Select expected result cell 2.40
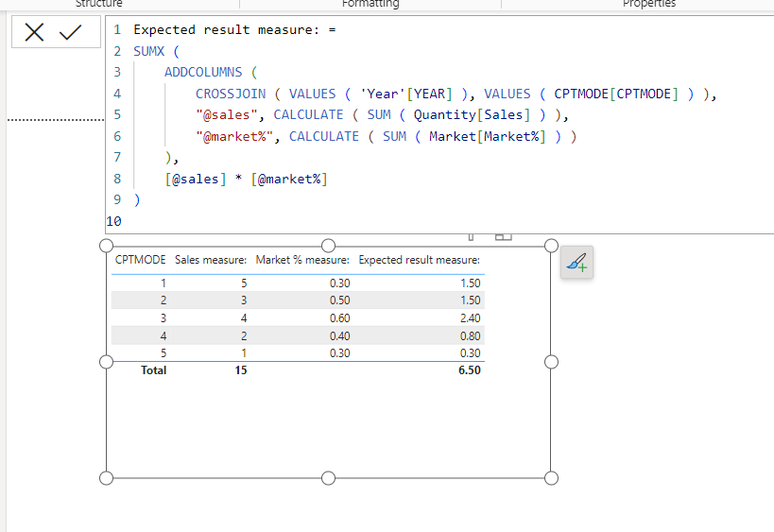The height and width of the screenshot is (532, 774). [470, 318]
